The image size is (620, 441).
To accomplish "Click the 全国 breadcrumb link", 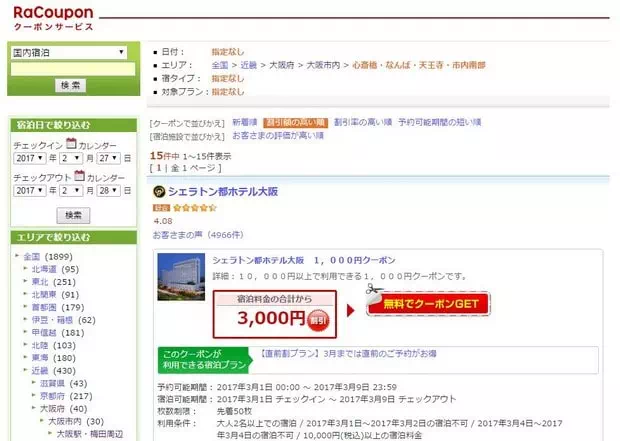I will tap(220, 65).
